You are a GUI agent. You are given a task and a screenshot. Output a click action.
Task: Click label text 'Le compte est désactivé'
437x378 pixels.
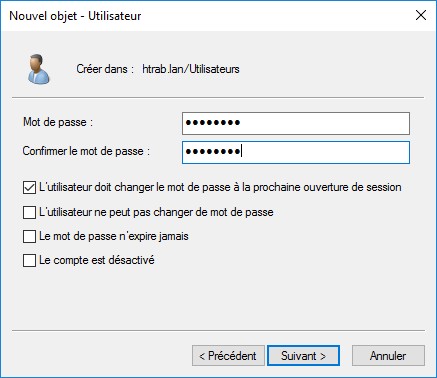point(97,260)
